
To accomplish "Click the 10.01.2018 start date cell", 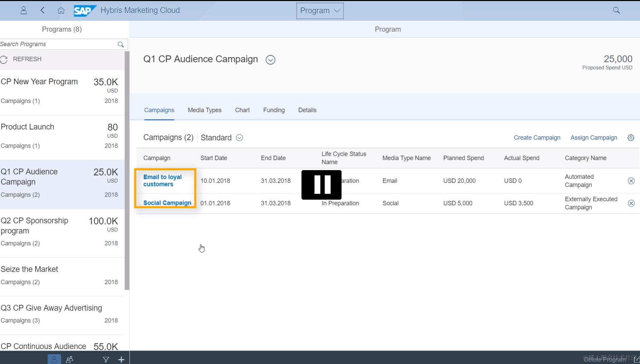I will tap(215, 181).
